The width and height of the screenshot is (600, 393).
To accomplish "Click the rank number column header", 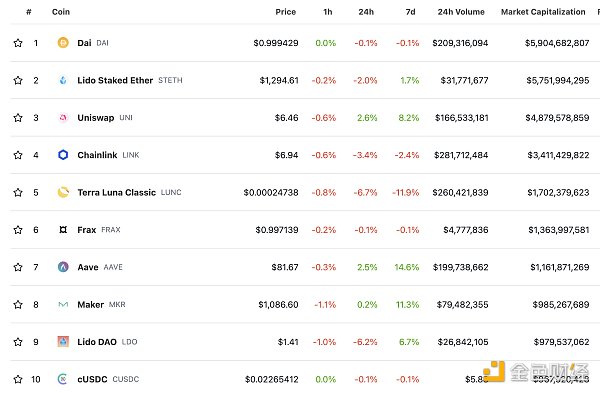I will [x=29, y=12].
